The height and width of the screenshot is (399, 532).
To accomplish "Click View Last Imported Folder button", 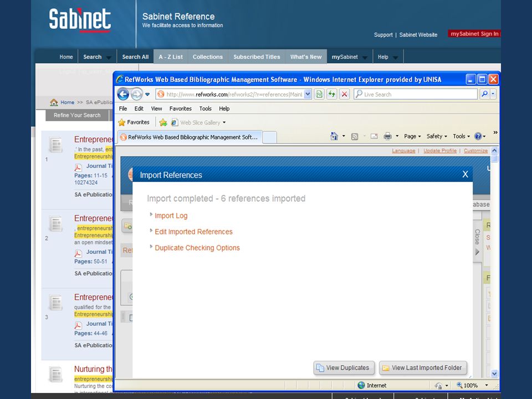I will coord(423,368).
